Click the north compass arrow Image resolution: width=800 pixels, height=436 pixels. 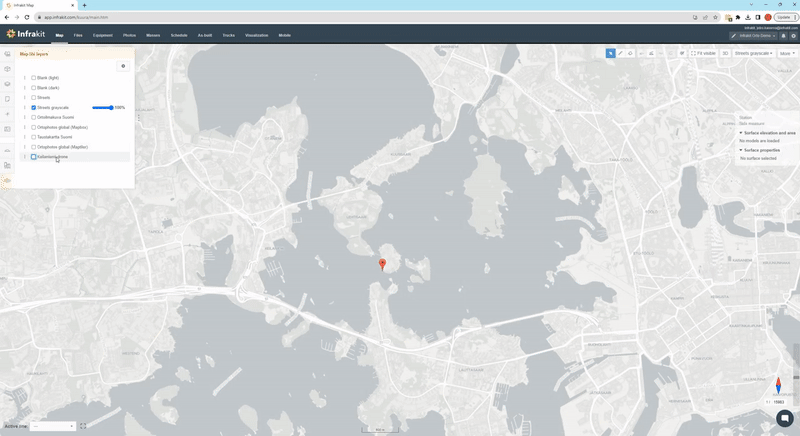[x=778, y=385]
